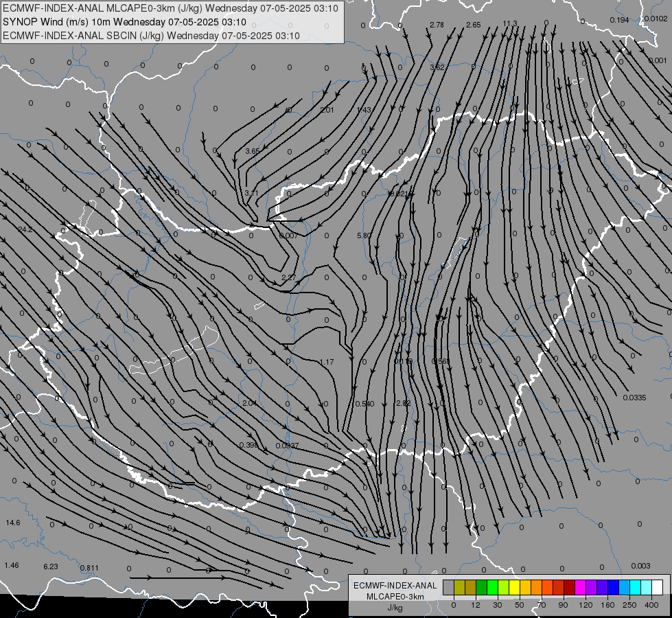The image size is (672, 618).
Task: Click the map value '2.27'
Action: click(x=288, y=277)
